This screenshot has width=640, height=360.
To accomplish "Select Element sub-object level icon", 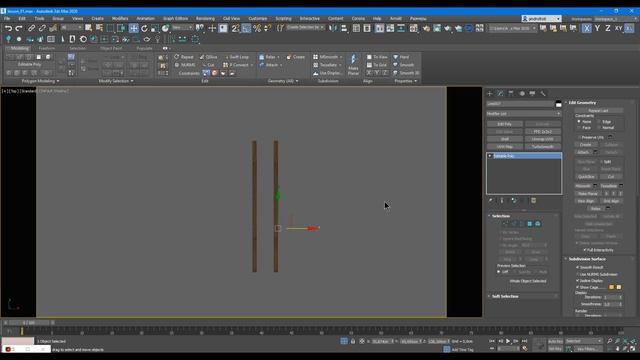I will [538, 224].
